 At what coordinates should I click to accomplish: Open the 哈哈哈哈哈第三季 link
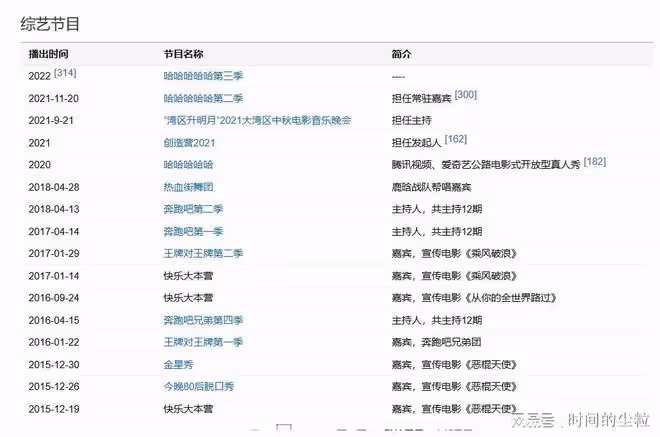(203, 76)
